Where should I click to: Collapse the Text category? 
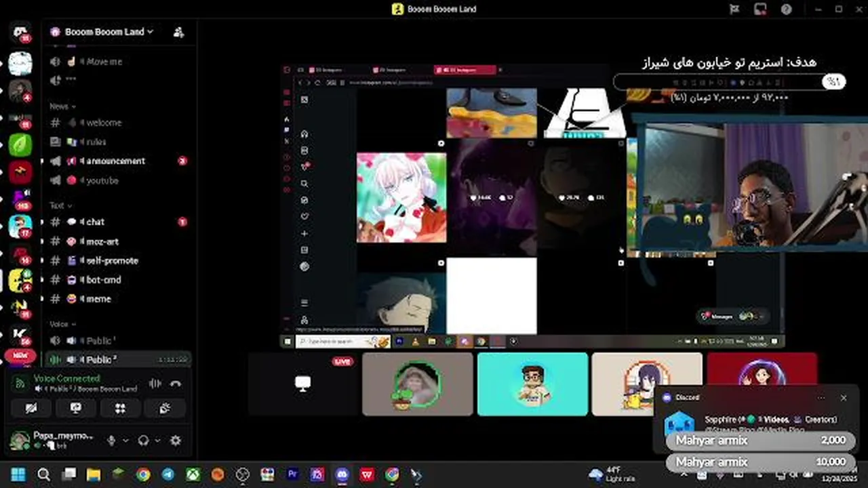pos(60,205)
